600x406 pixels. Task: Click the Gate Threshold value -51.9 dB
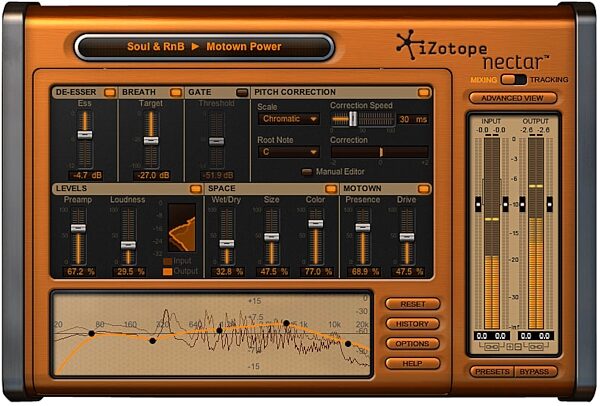217,176
